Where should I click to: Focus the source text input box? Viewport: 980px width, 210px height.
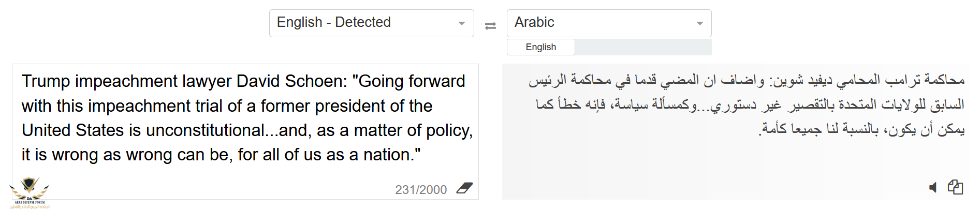pos(245,131)
